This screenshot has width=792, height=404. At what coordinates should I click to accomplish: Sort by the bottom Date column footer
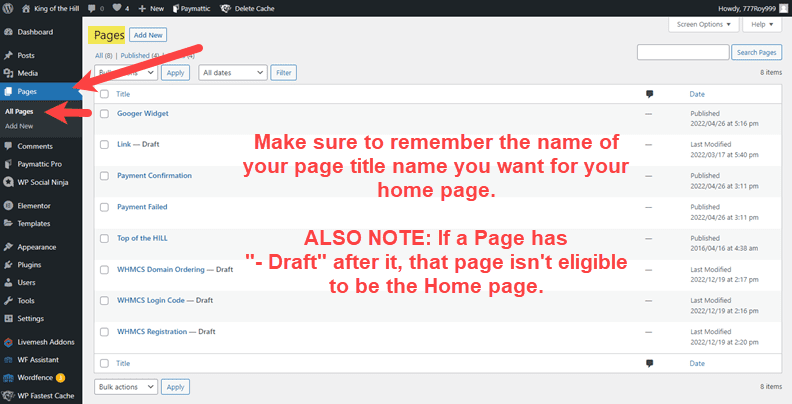pyautogui.click(x=697, y=363)
